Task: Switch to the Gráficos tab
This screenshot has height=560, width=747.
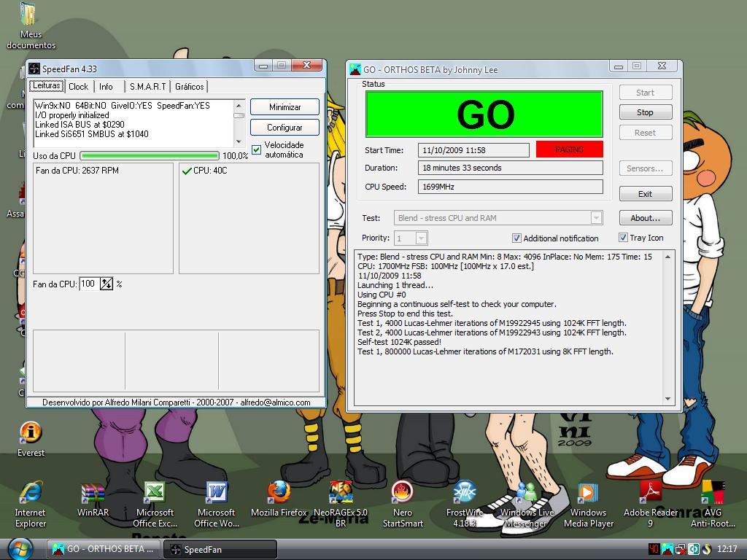Action: 189,87
